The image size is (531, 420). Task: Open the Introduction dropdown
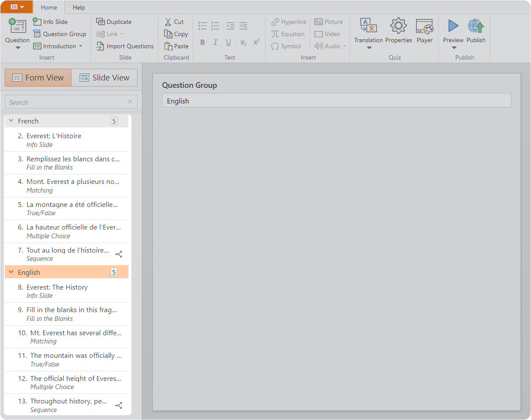81,46
